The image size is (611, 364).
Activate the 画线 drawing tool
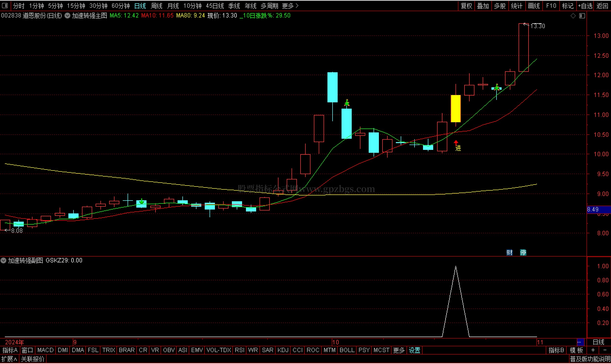(534, 6)
